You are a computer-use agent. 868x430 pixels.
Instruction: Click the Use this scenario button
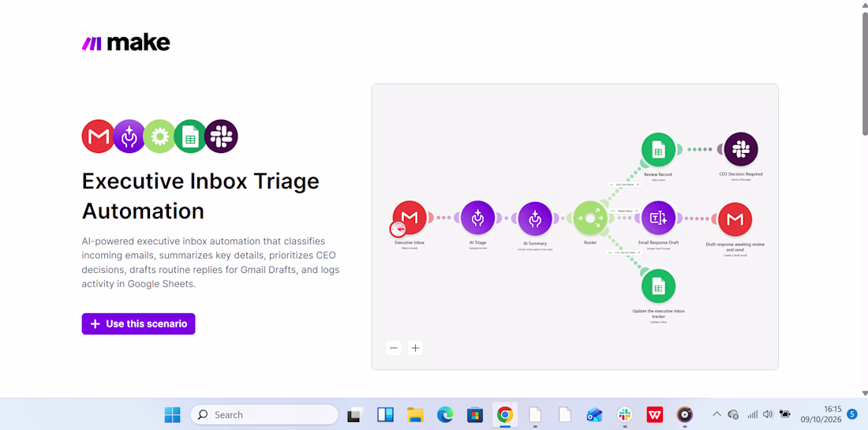(x=138, y=323)
